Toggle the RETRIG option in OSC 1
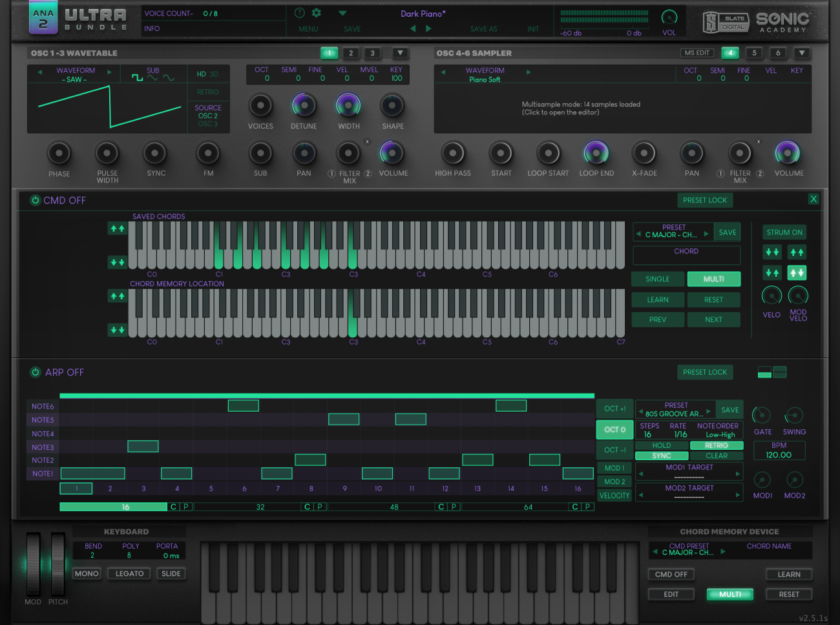 click(208, 92)
